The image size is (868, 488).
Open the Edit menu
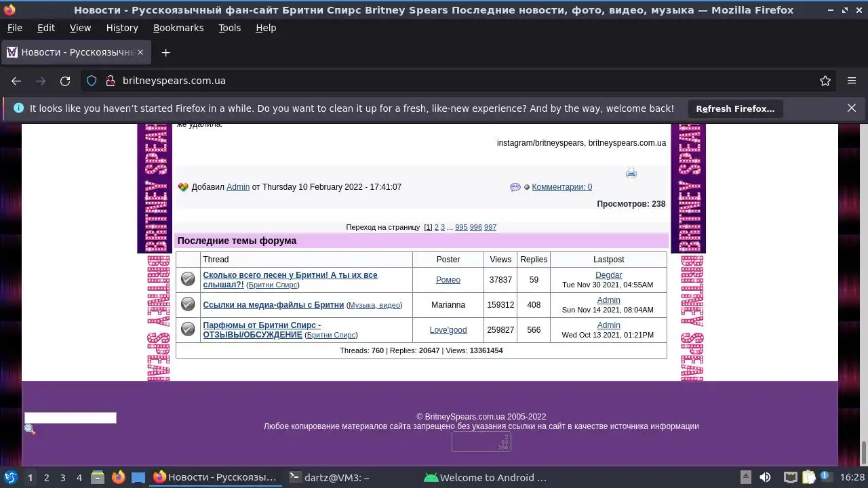(46, 28)
